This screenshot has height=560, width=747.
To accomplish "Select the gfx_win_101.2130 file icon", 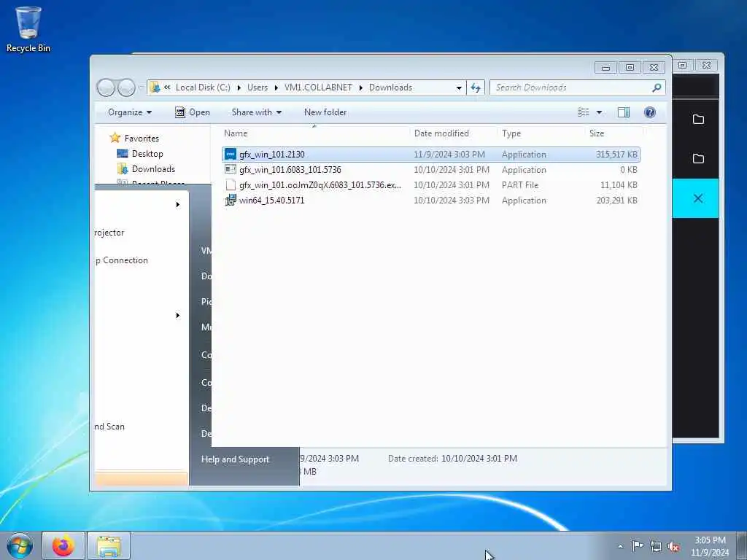I will (231, 155).
